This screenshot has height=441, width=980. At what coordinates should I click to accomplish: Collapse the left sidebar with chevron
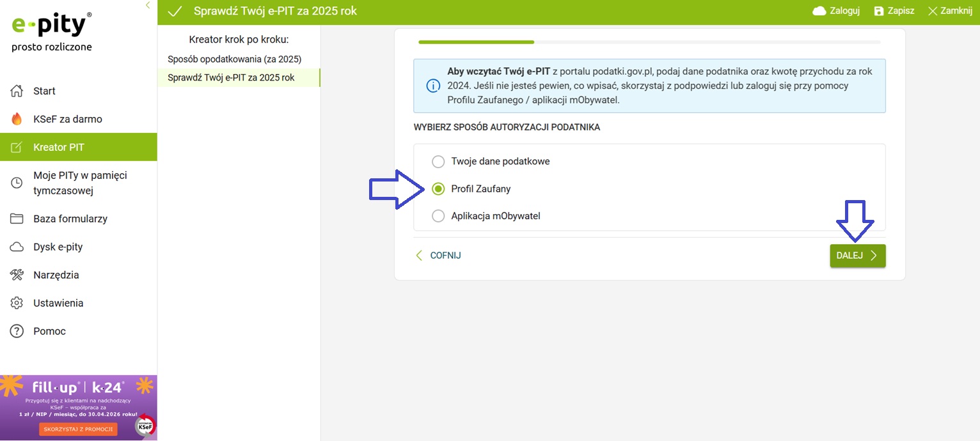point(148,5)
